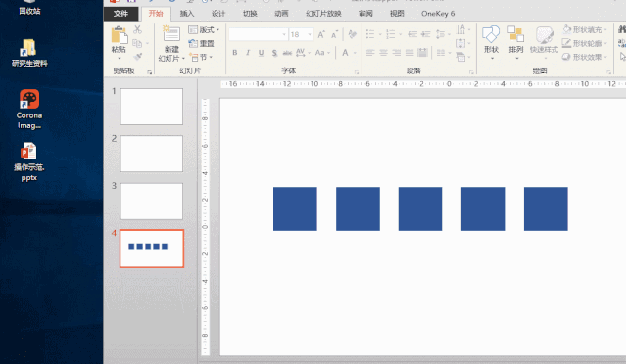Select slide 3 thumbnail

tap(152, 202)
